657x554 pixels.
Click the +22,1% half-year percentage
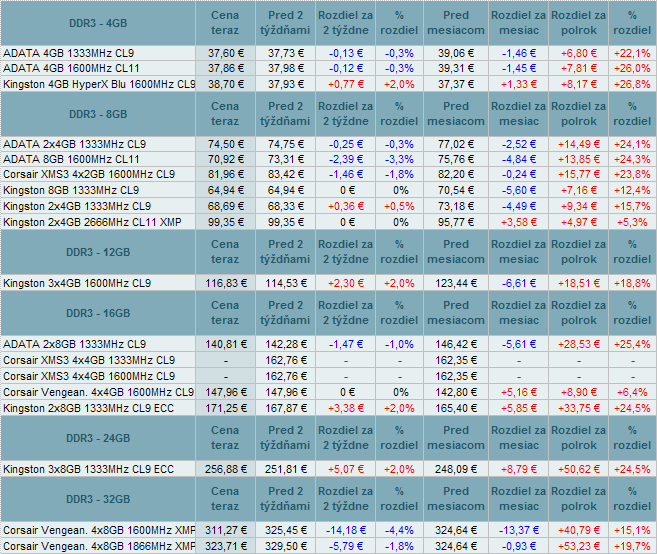pyautogui.click(x=632, y=53)
